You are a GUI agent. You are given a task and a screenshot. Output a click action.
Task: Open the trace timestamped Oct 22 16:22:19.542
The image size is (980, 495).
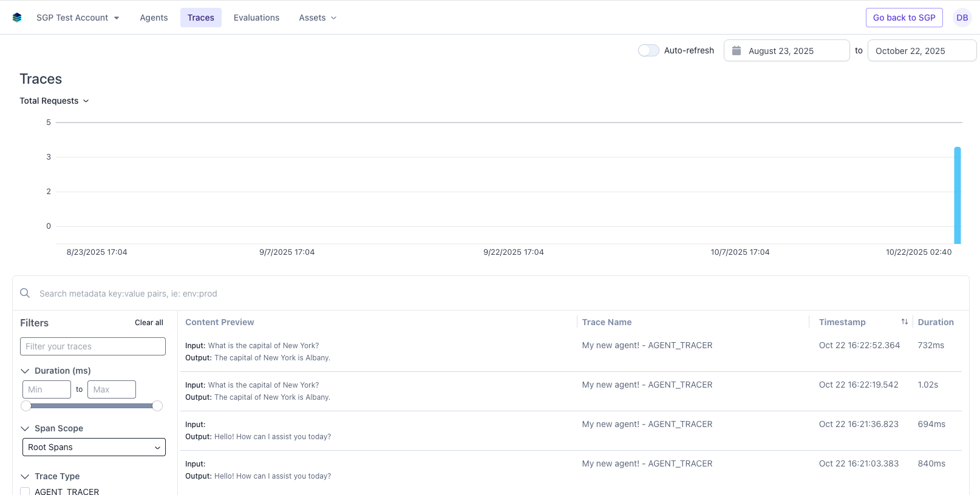[571, 391]
